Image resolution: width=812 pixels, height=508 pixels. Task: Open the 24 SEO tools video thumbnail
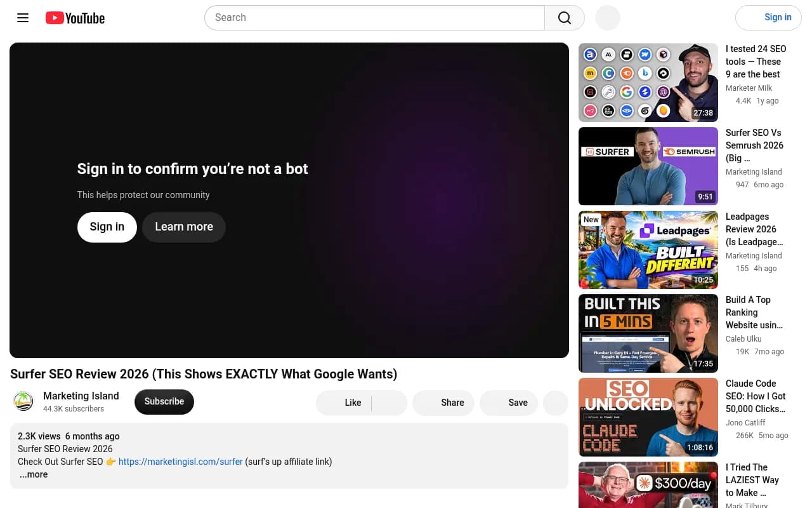coord(648,83)
